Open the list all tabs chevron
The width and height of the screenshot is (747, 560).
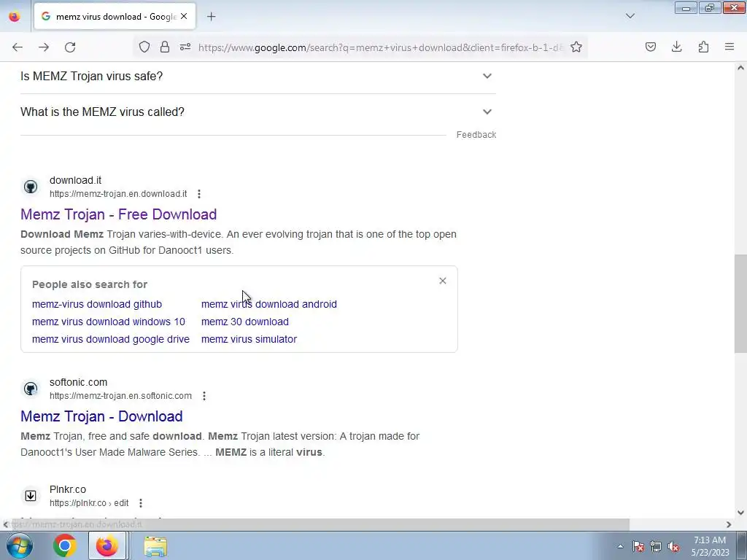(x=630, y=16)
